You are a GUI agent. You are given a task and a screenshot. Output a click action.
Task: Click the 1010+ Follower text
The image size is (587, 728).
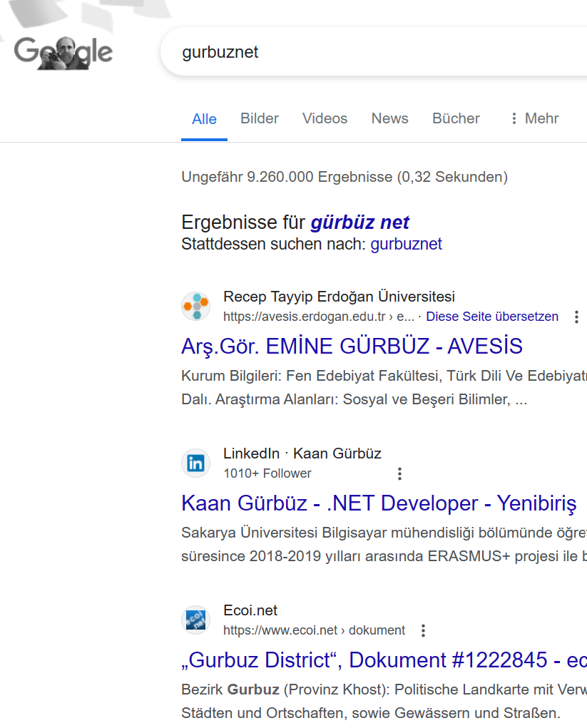267,473
